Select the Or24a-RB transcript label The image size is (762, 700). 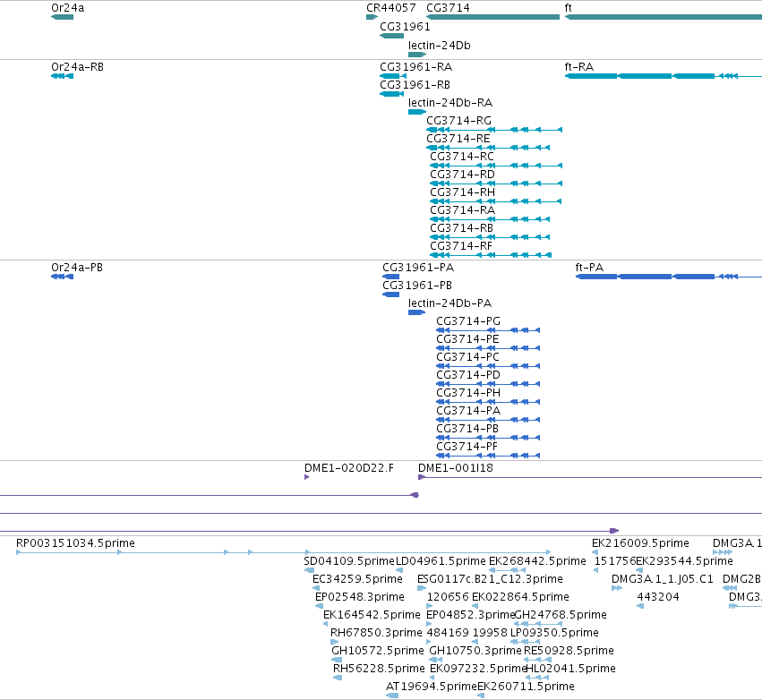click(x=77, y=67)
